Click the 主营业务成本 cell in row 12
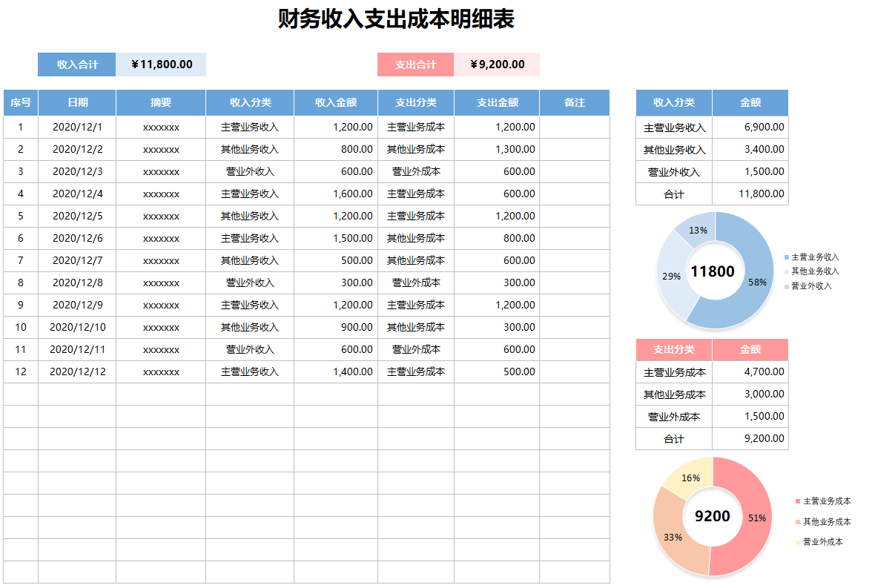The height and width of the screenshot is (588, 875). pos(416,371)
